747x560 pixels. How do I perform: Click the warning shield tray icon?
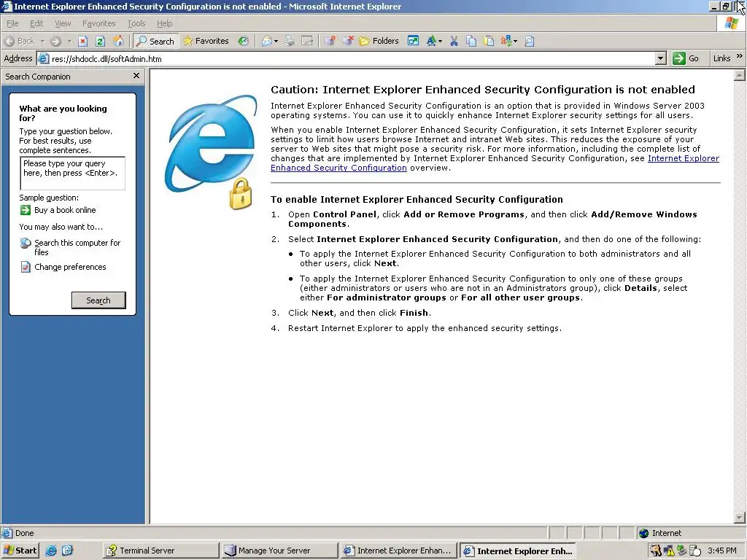[669, 551]
